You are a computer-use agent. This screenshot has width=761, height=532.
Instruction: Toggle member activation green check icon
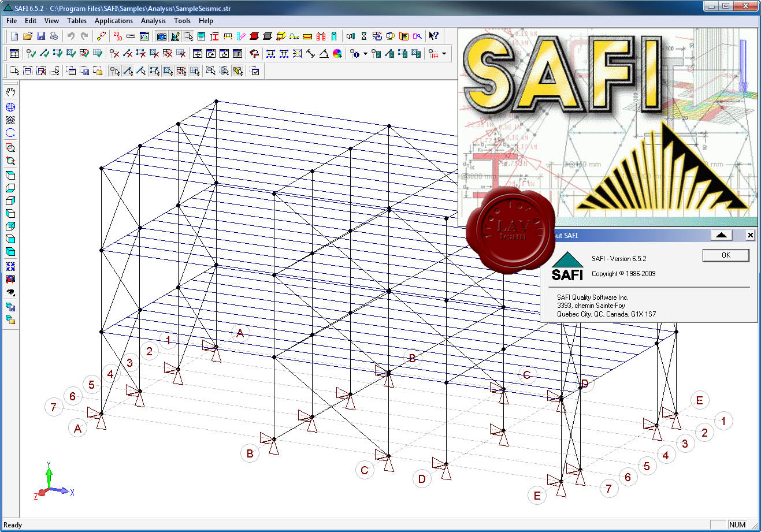tap(43, 54)
